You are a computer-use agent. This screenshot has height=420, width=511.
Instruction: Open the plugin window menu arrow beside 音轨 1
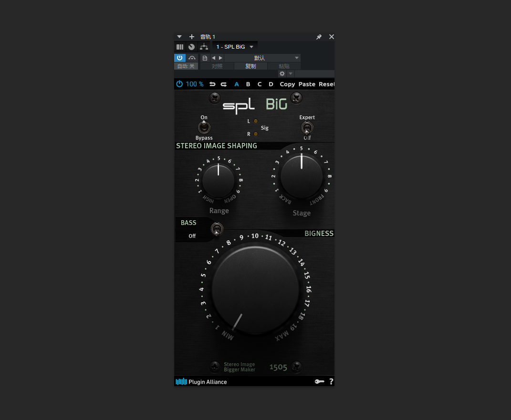[179, 37]
